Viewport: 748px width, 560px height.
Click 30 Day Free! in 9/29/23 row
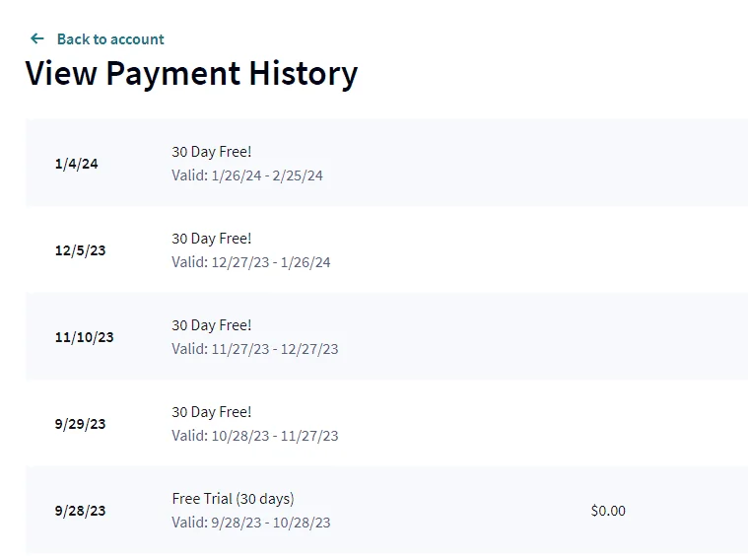(211, 412)
